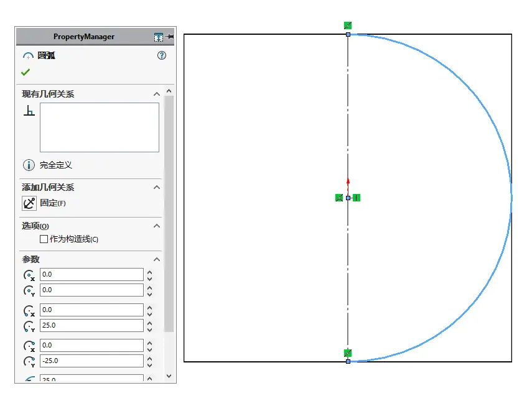
Task: Click the end Y parameter icon
Action: tap(29, 361)
